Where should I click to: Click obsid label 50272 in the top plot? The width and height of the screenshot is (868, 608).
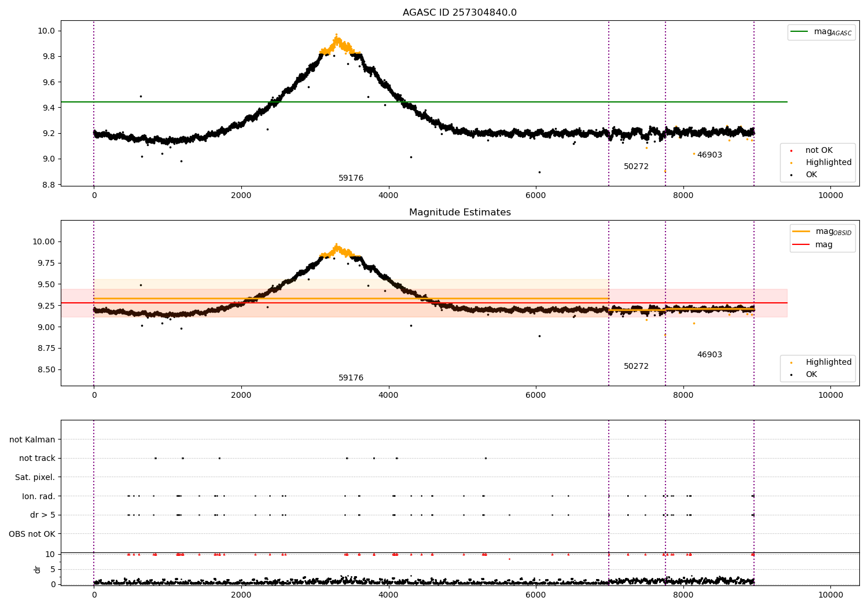coord(636,167)
